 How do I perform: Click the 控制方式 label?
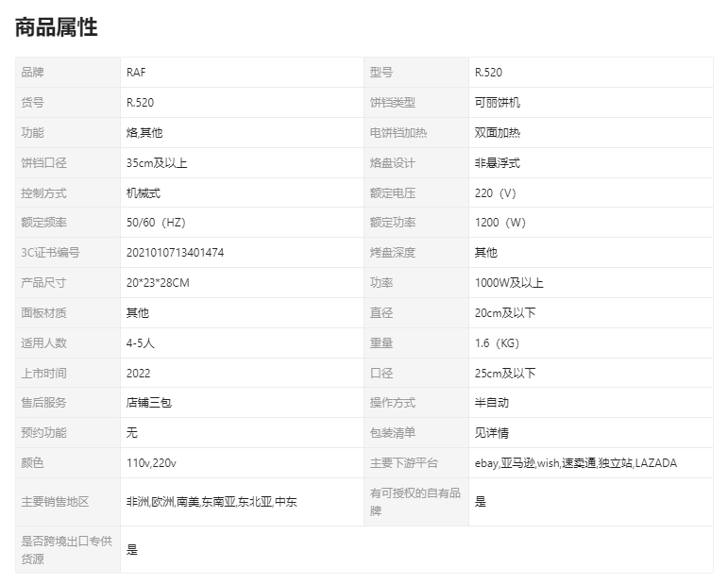[x=43, y=193]
